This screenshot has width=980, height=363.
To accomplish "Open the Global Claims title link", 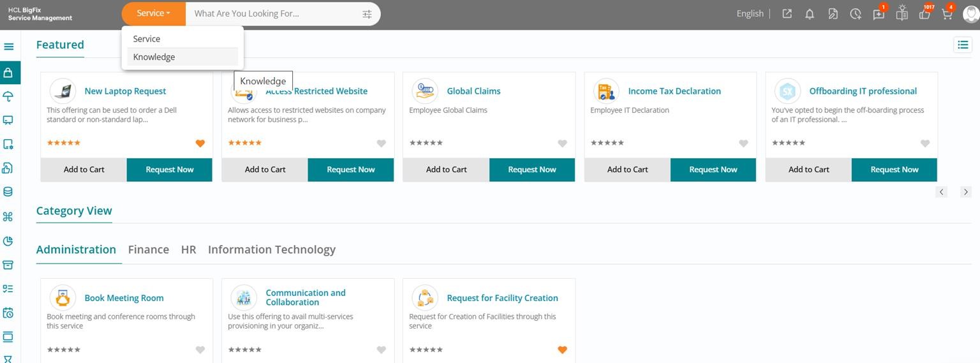I will pyautogui.click(x=473, y=91).
